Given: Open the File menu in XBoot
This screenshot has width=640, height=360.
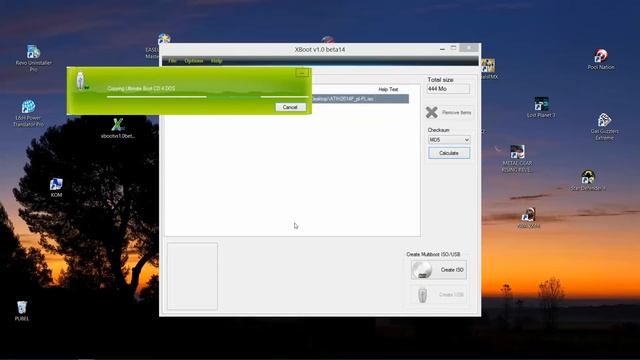Looking at the screenshot, I should click(x=173, y=61).
